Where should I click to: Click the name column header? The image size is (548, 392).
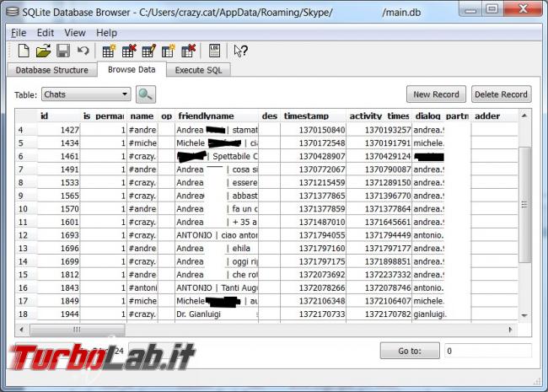tap(142, 116)
